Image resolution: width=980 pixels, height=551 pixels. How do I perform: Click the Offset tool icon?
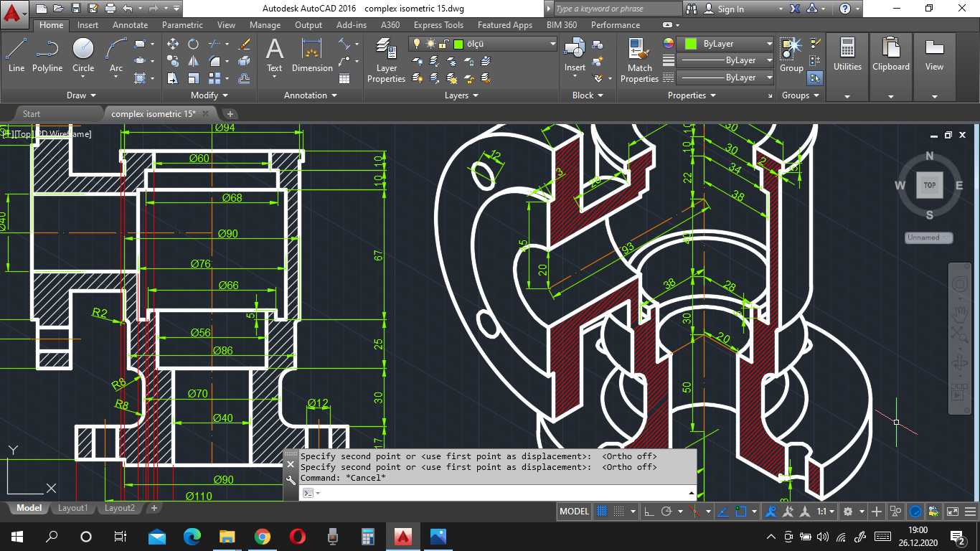pos(244,78)
